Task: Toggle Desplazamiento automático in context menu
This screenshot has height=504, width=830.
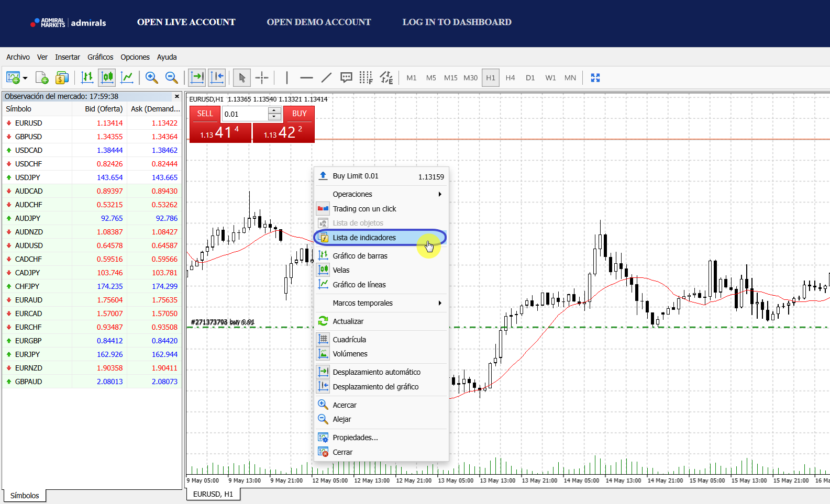Action: click(381, 372)
